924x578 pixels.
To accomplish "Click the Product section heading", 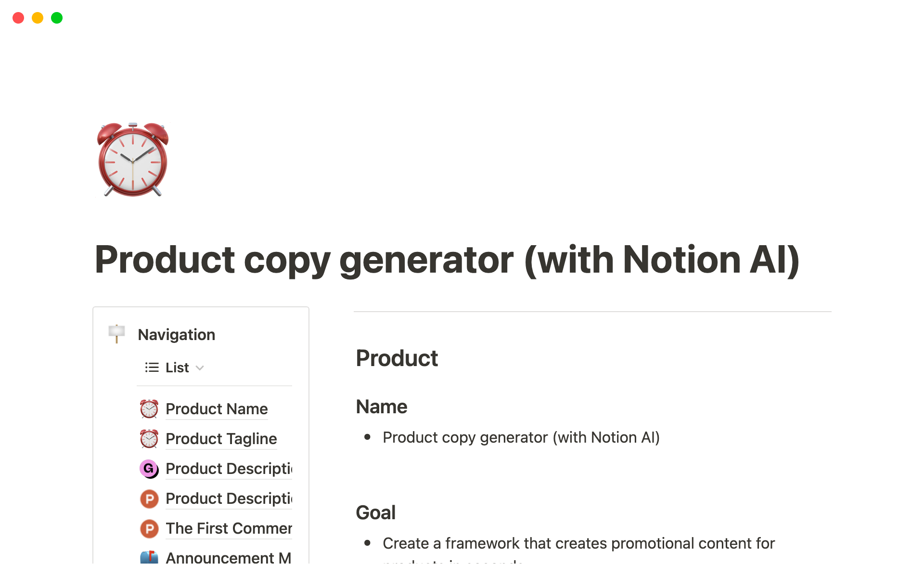I will [x=397, y=358].
